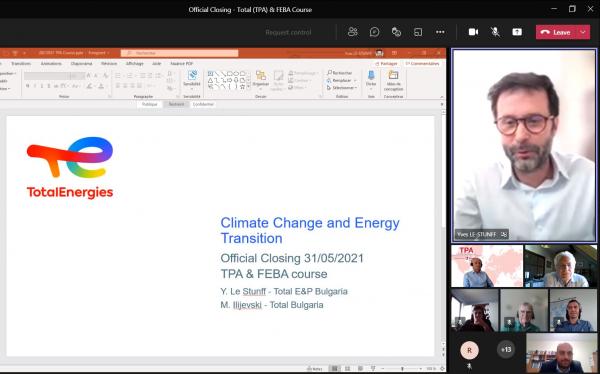Click the font name combo box

(46, 76)
